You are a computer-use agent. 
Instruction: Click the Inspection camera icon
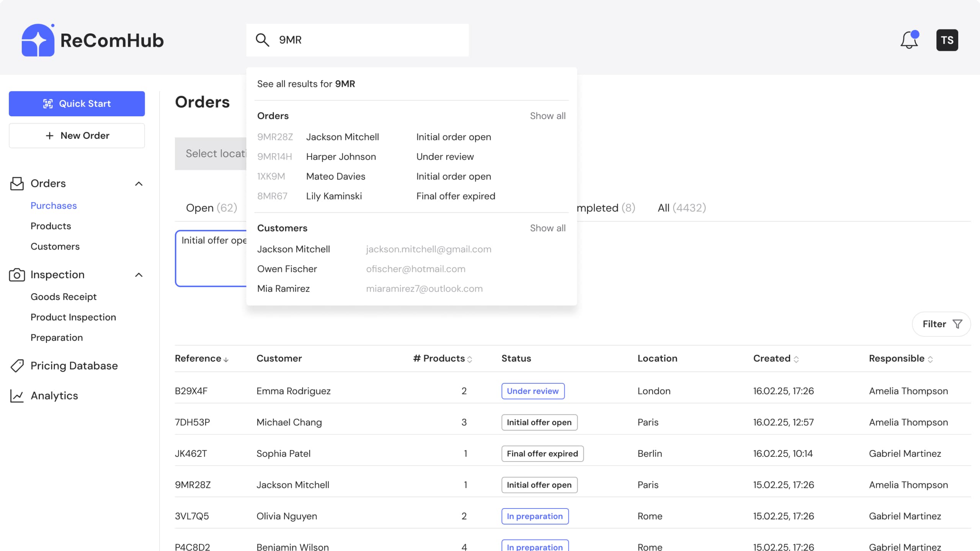(x=17, y=275)
